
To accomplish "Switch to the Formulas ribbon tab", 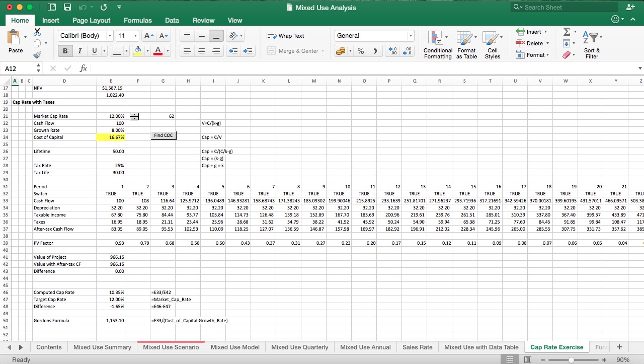I will [x=137, y=20].
